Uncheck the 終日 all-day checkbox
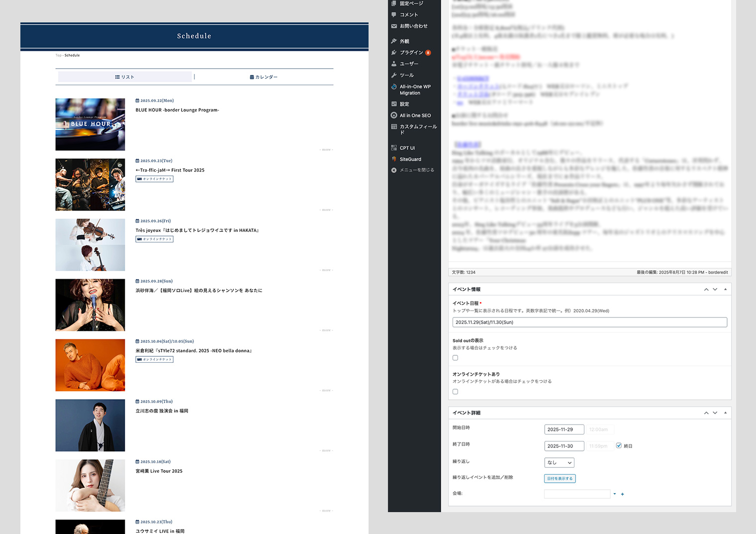Screen dimensions: 756x534 619,446
